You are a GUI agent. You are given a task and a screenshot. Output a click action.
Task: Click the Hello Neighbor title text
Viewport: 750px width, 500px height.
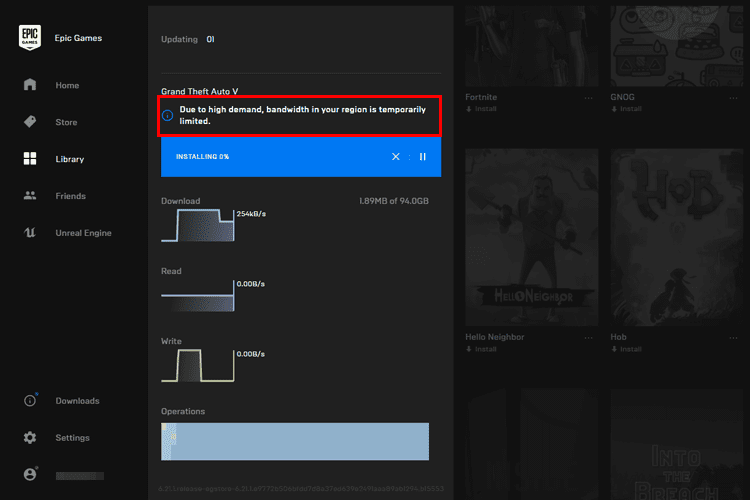(x=495, y=337)
